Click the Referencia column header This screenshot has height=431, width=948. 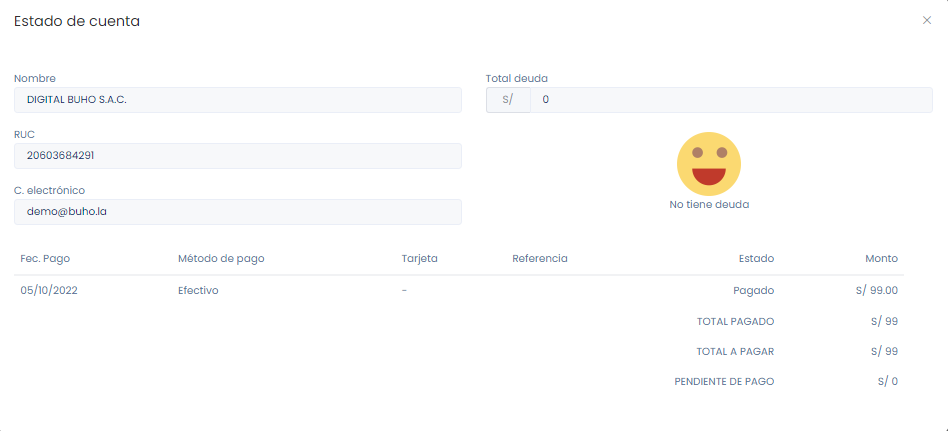(x=539, y=258)
